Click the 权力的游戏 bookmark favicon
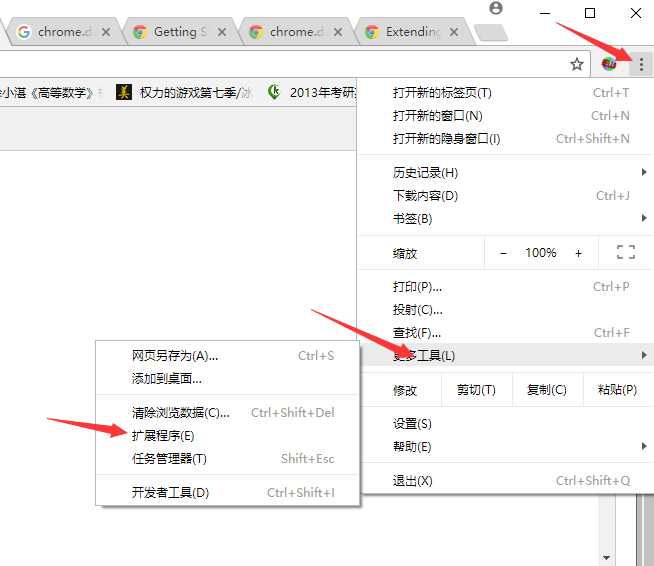Screen dimensions: 654x566 click(x=123, y=92)
